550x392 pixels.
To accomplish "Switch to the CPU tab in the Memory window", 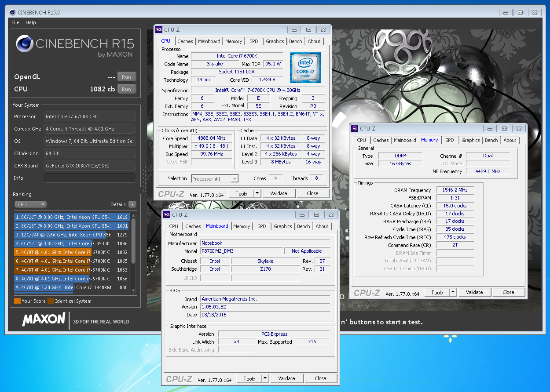I will pyautogui.click(x=362, y=140).
